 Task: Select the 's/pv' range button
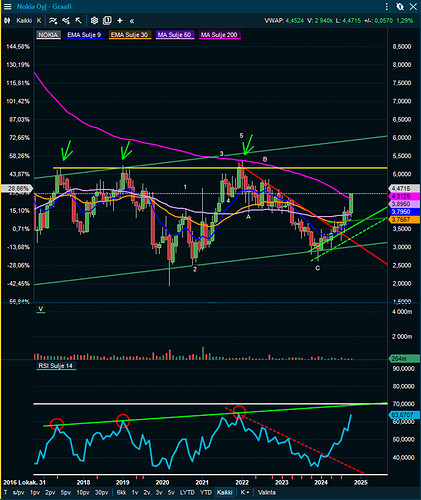coord(19,492)
